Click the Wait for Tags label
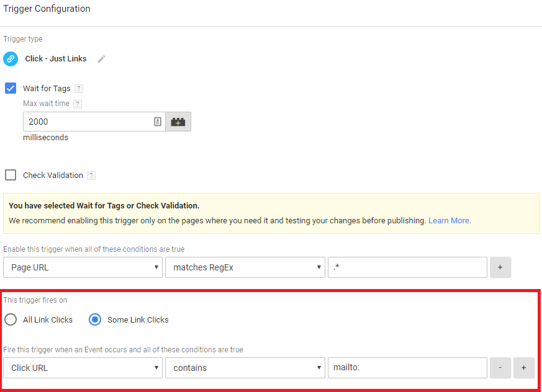 point(47,89)
